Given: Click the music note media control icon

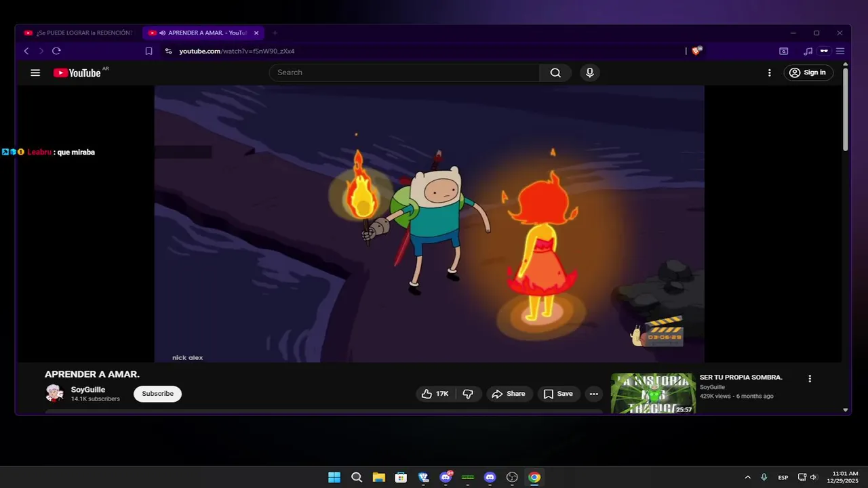Looking at the screenshot, I should 808,51.
